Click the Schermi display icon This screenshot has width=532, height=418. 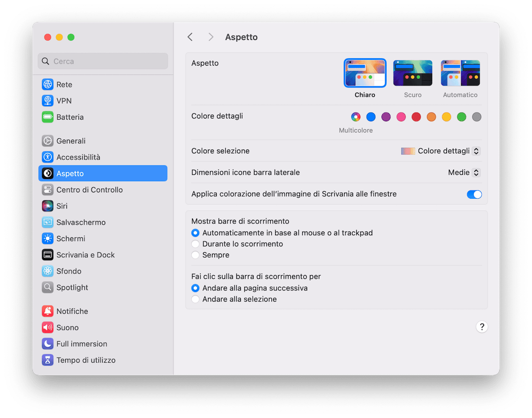pyautogui.click(x=48, y=239)
